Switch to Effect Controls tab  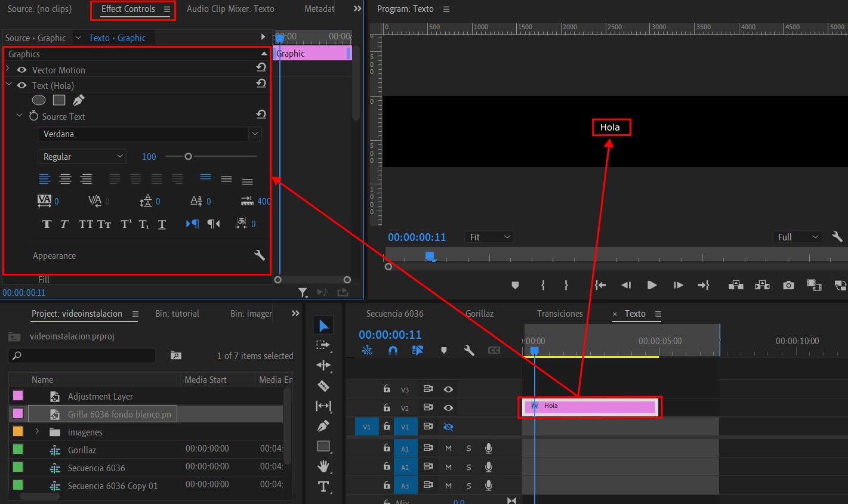click(x=128, y=9)
